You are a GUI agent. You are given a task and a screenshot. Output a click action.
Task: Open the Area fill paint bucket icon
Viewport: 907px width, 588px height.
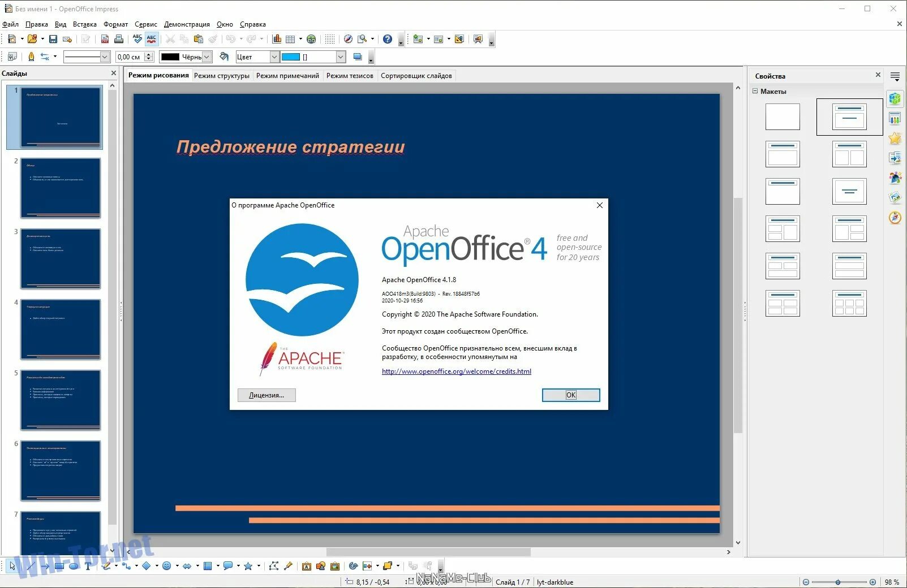click(x=224, y=57)
